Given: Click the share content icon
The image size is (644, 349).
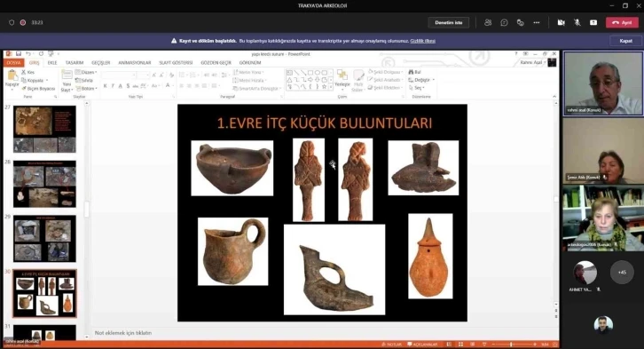Looking at the screenshot, I should 593,22.
